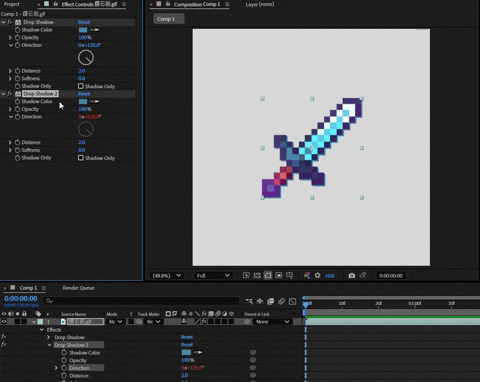Select the Composition Comp 1 viewer tab

click(x=197, y=4)
